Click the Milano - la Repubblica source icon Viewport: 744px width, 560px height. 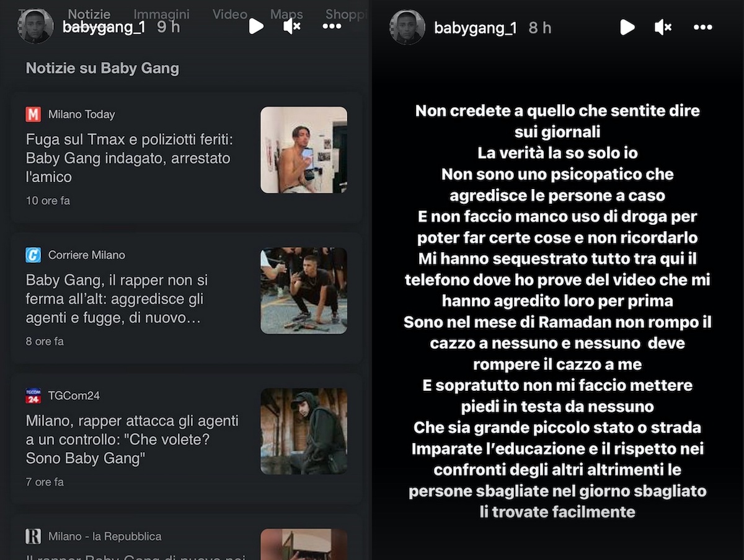[33, 536]
